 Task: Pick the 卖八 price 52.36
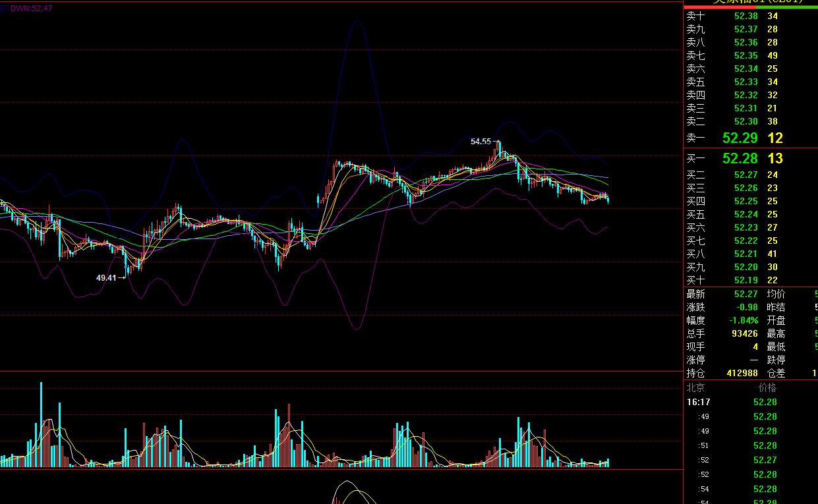tap(746, 42)
